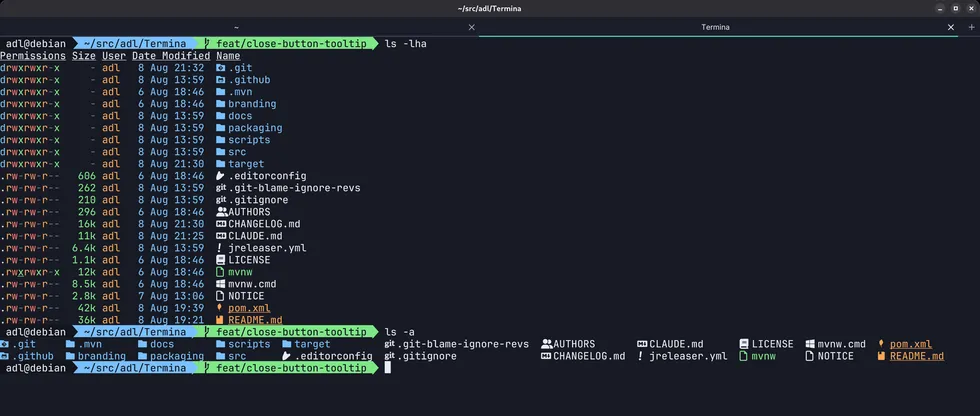Click the Windows icon beside mvnw.cmd in the ls -lha listing

(x=220, y=284)
